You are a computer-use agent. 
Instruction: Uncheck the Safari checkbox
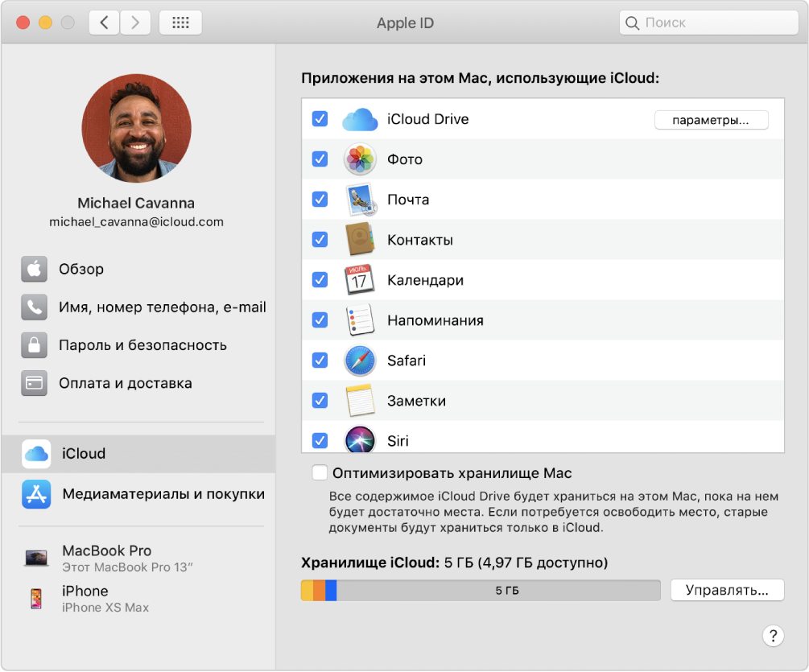(x=320, y=360)
